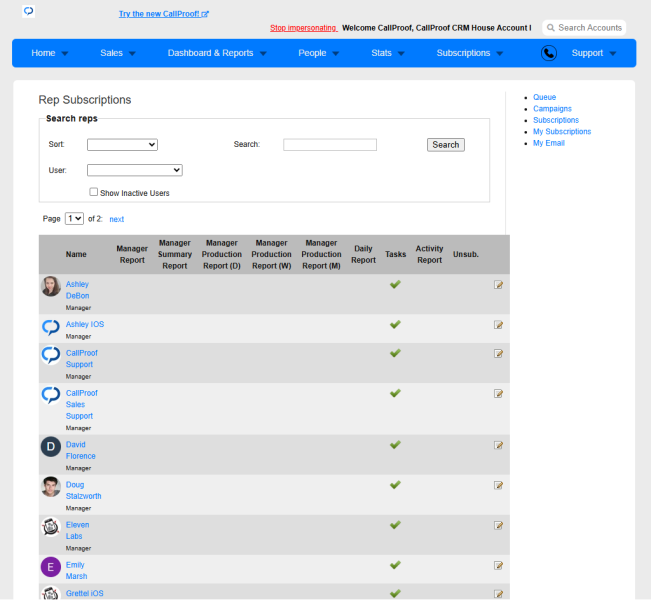Open Eleven Labs name link
651x600 pixels.
pos(77,531)
